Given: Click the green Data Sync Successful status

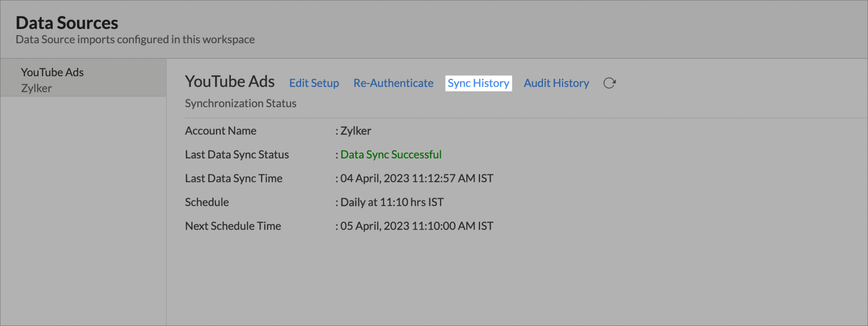Looking at the screenshot, I should (391, 155).
